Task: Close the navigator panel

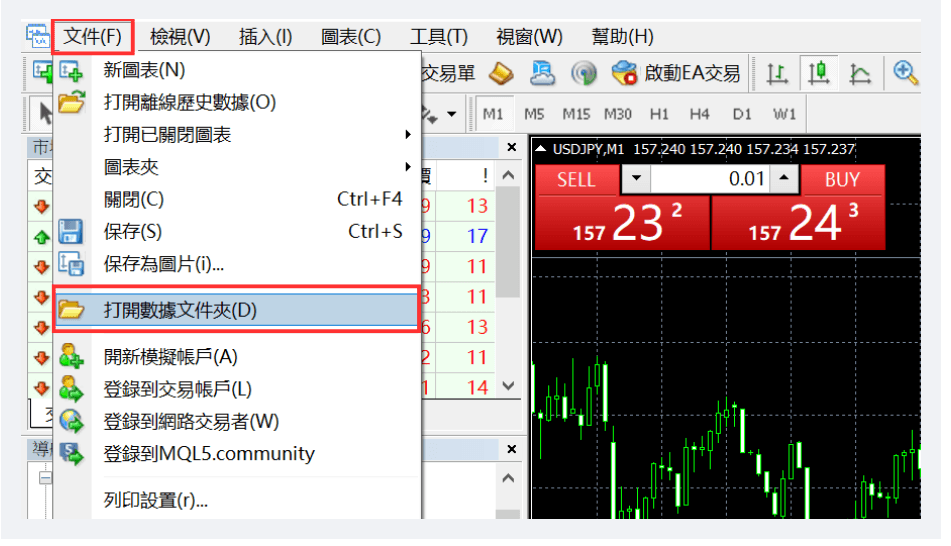Action: [x=512, y=449]
